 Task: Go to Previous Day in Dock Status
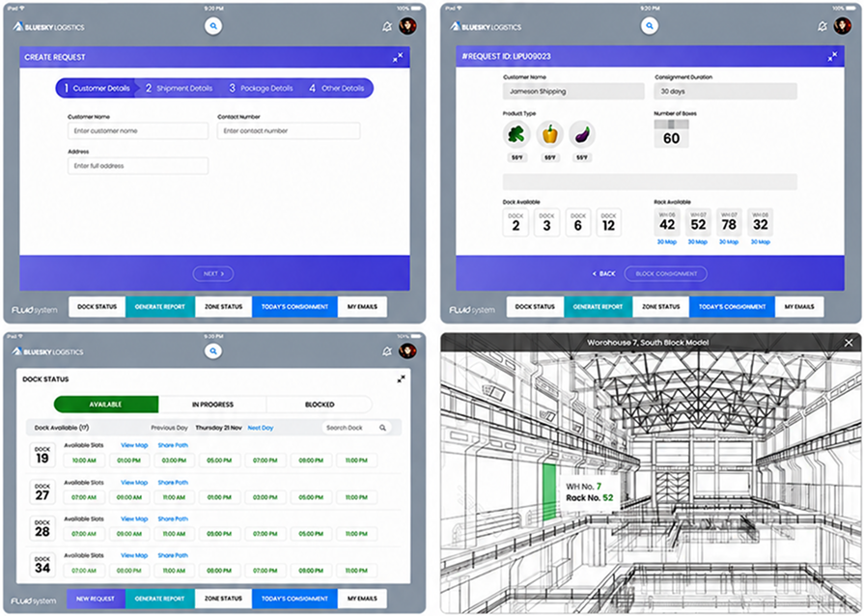tap(169, 428)
